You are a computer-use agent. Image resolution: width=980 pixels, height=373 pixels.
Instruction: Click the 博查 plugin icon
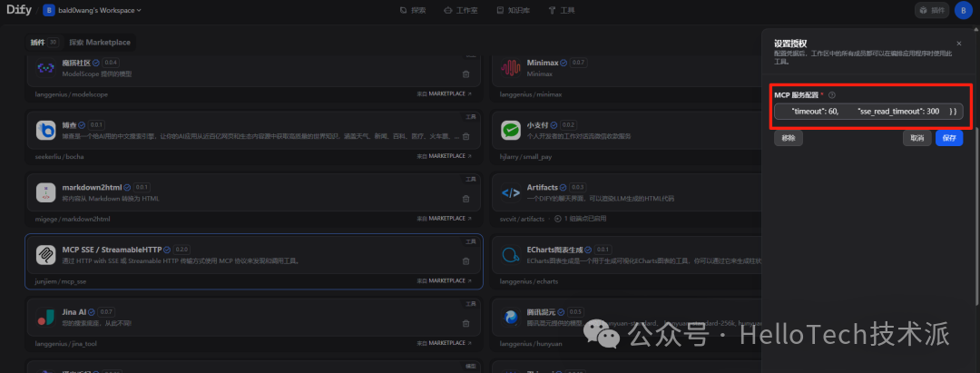(x=46, y=130)
